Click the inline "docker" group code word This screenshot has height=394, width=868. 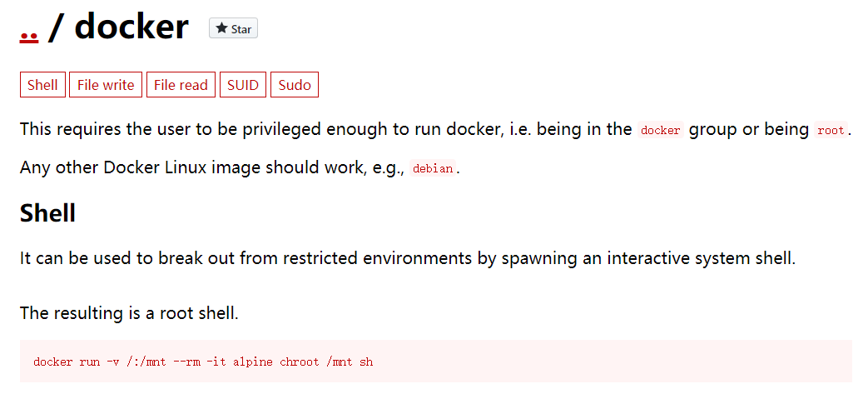pyautogui.click(x=661, y=131)
